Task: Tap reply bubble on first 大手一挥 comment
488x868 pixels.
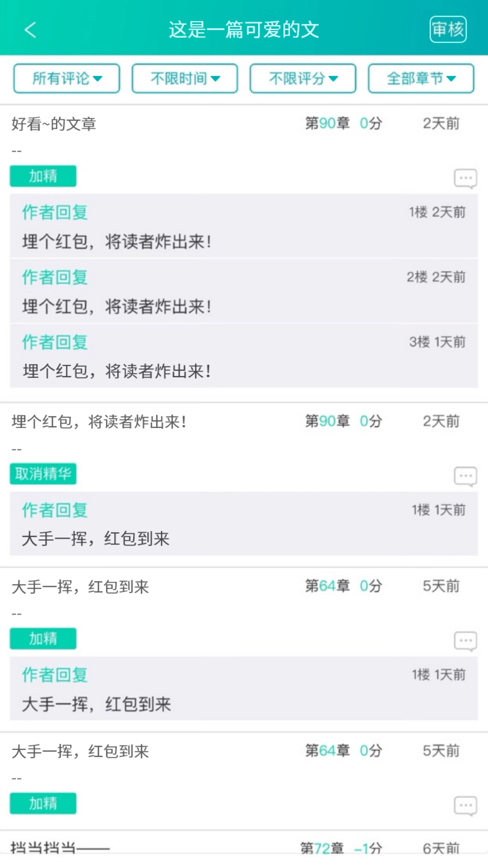Action: tap(465, 641)
